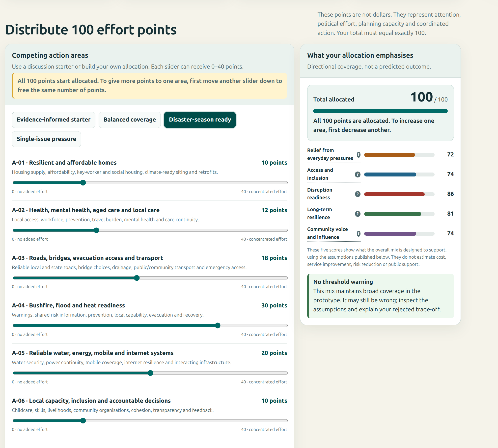Open help icon for Disruption readiness
498x448 pixels.
[358, 194]
